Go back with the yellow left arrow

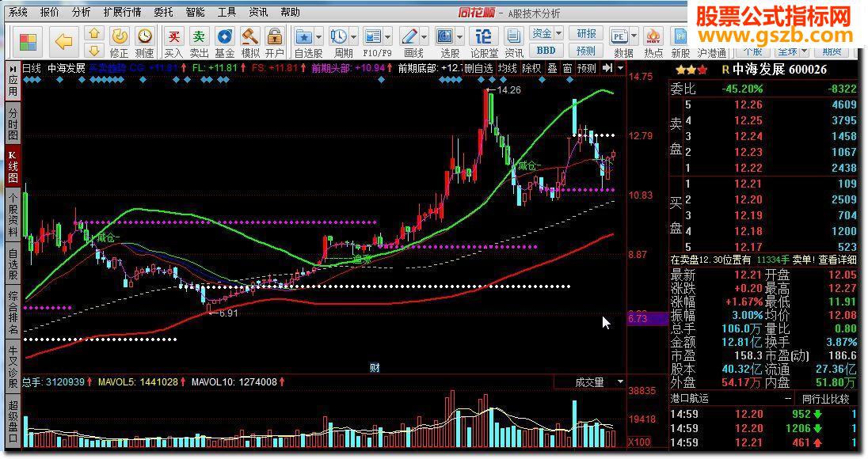coord(63,41)
